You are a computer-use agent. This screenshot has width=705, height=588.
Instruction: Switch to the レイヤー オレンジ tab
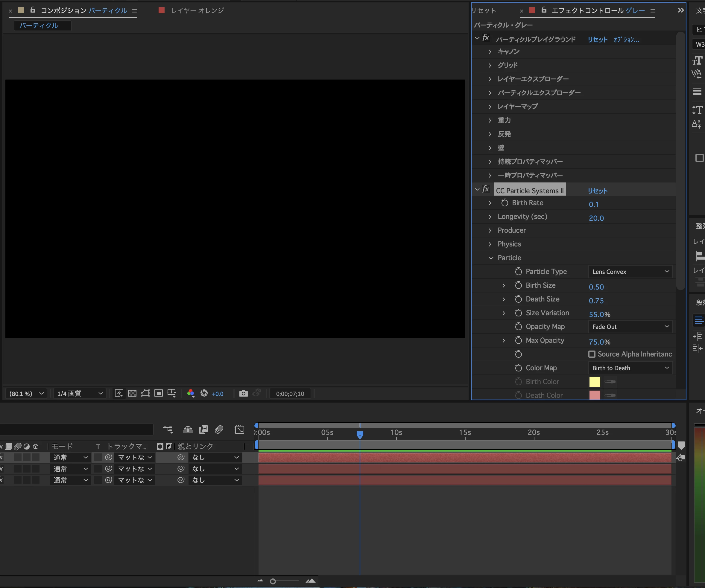pyautogui.click(x=197, y=10)
